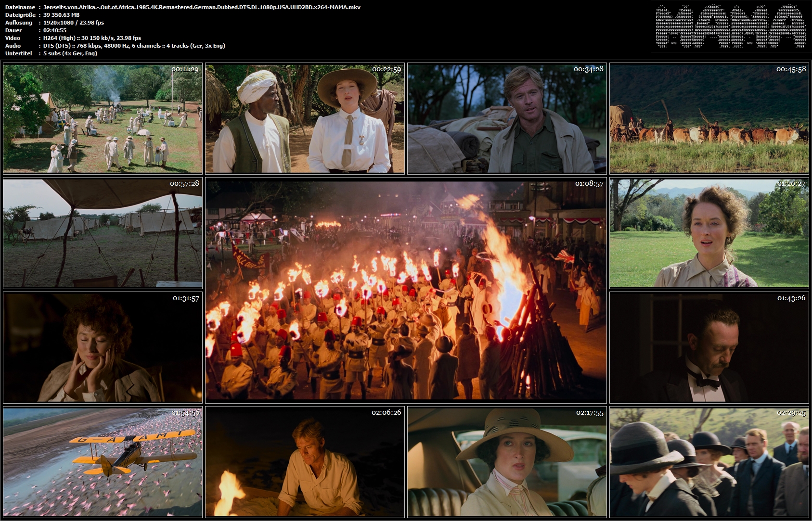The image size is (812, 521).
Task: Open the yellow biplane frame 01:54:56
Action: coord(103,462)
